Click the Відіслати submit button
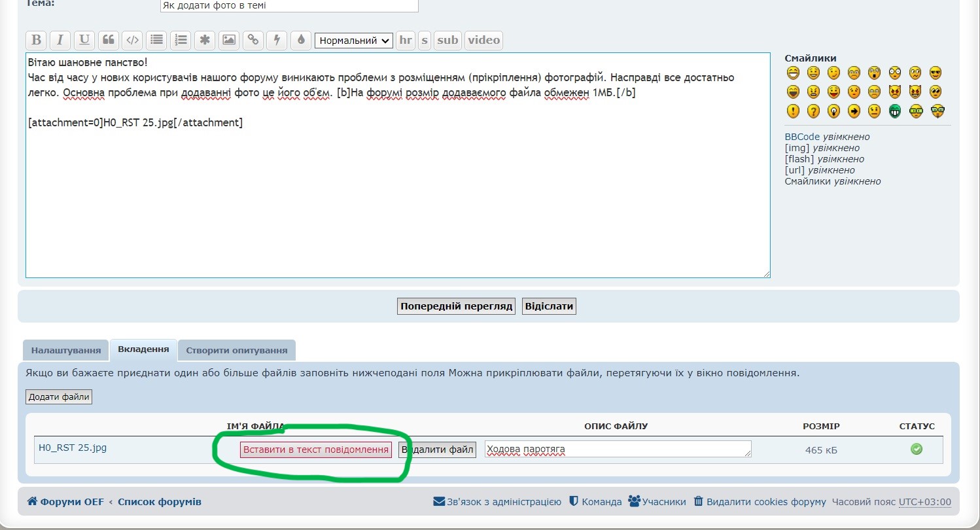The width and height of the screenshot is (980, 530). 549,306
